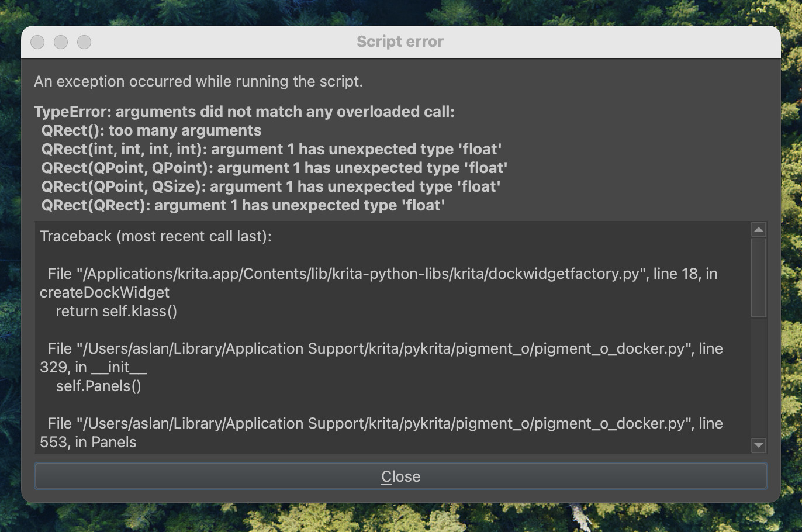Click the "553, in Panels" traceback line
Image resolution: width=802 pixels, height=532 pixels.
88,442
